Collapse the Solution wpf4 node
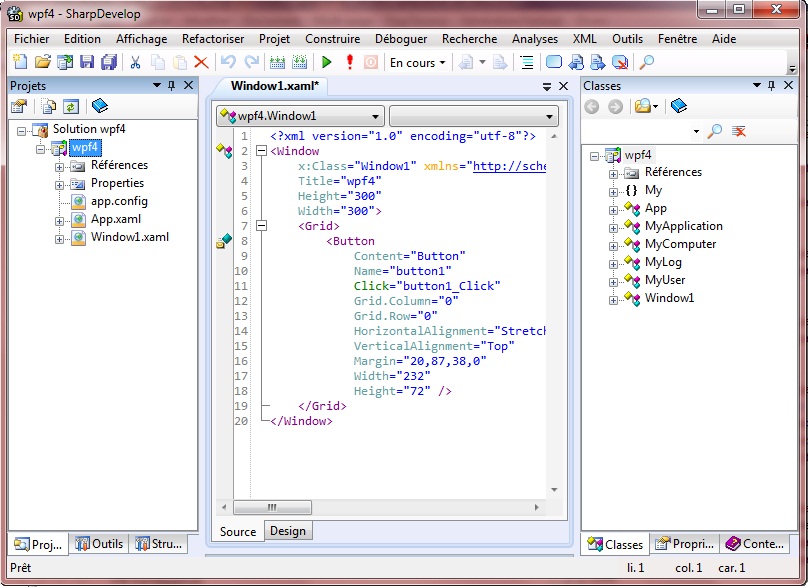Viewport: 808px width, 587px height. coord(21,131)
